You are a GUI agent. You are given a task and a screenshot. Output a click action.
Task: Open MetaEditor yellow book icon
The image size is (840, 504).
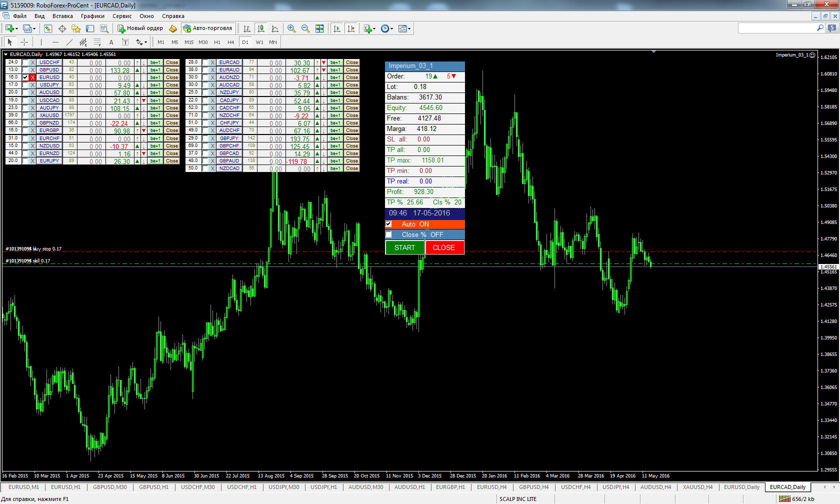[173, 28]
